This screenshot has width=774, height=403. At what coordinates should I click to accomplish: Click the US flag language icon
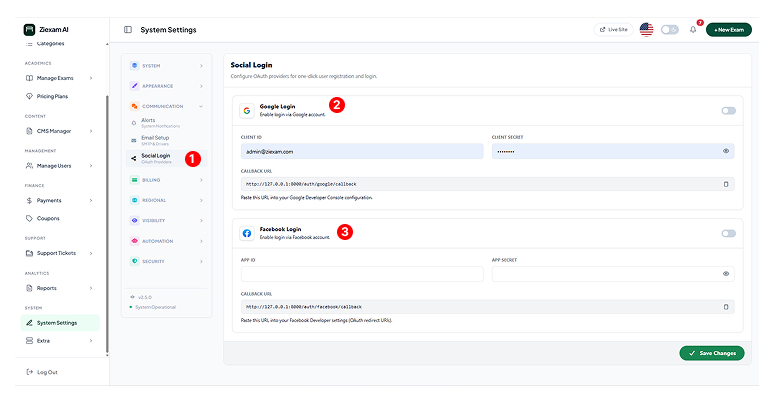(x=646, y=30)
